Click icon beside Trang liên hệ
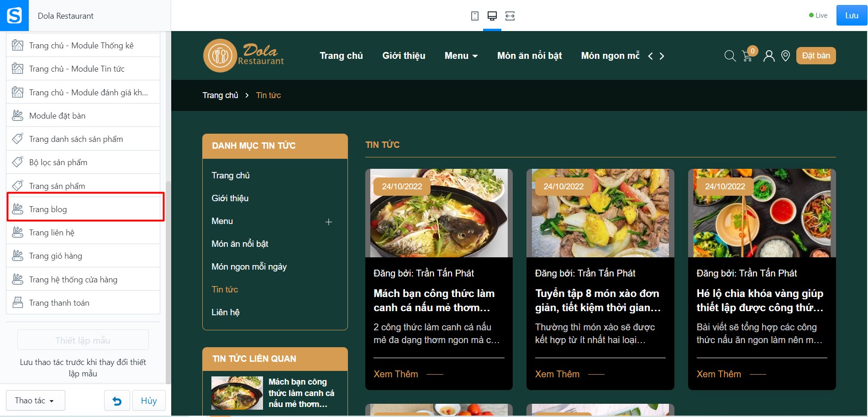Image resolution: width=868 pixels, height=417 pixels. pyautogui.click(x=17, y=232)
